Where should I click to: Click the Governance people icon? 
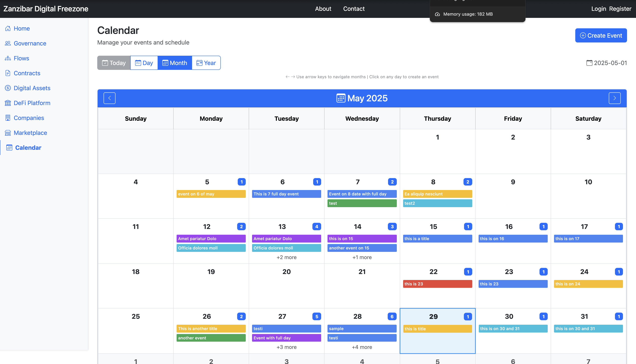(x=8, y=43)
